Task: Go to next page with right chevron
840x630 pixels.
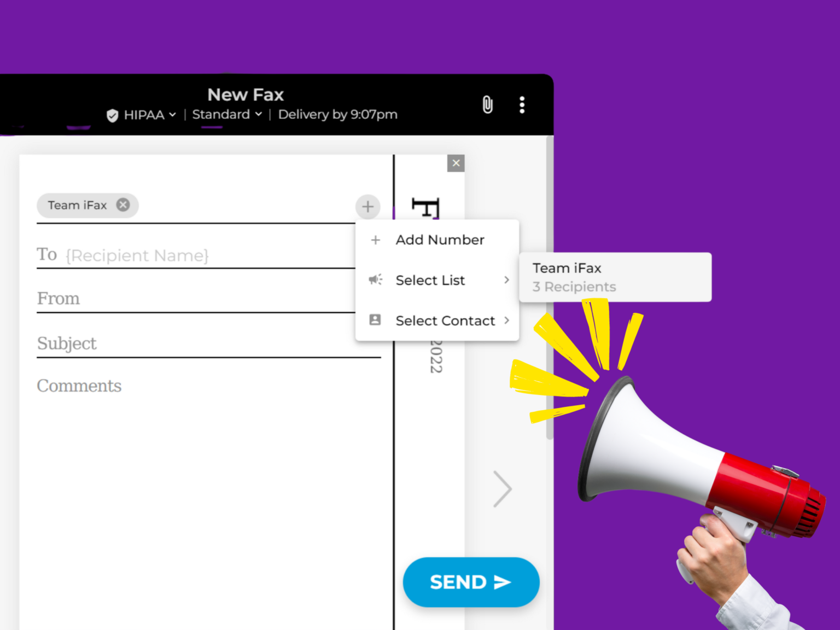Action: pos(502,488)
